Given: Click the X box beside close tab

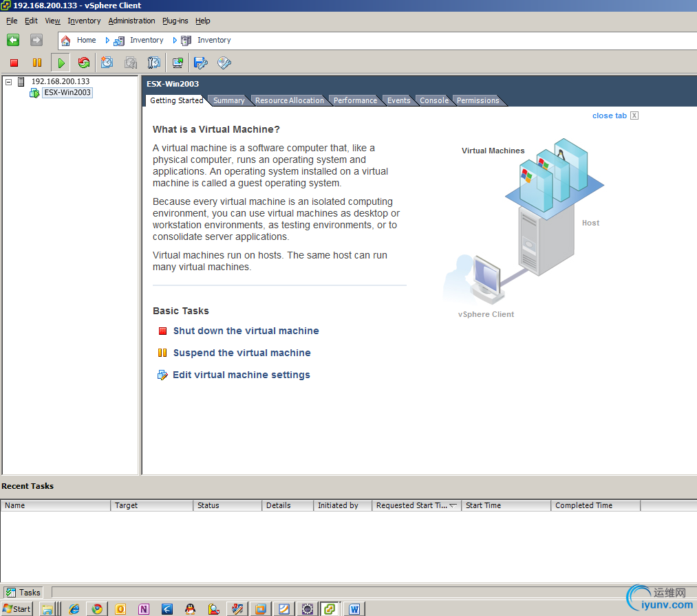Looking at the screenshot, I should coord(634,115).
